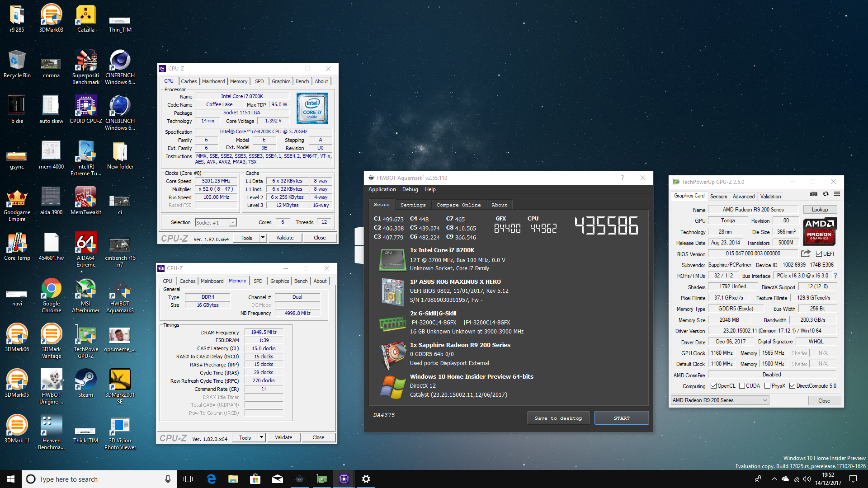Open TechPowerUp GPU-Z desktop icon
868x488 pixels.
(x=85, y=341)
